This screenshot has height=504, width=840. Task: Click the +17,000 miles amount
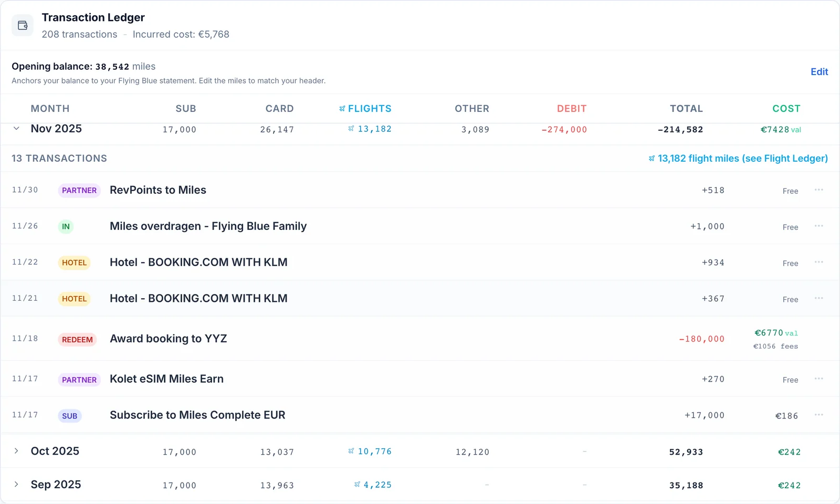704,415
